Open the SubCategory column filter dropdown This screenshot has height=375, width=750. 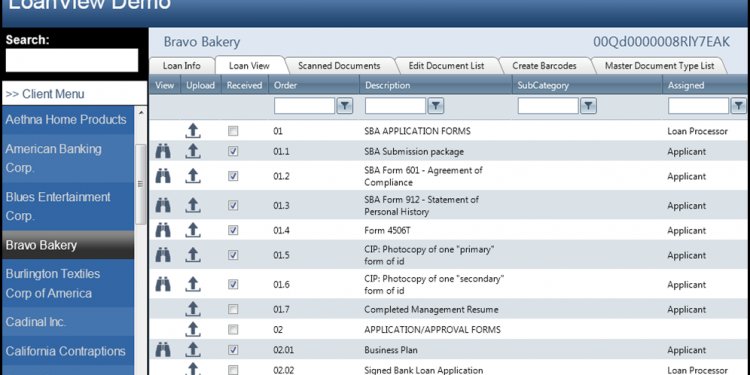coord(588,106)
